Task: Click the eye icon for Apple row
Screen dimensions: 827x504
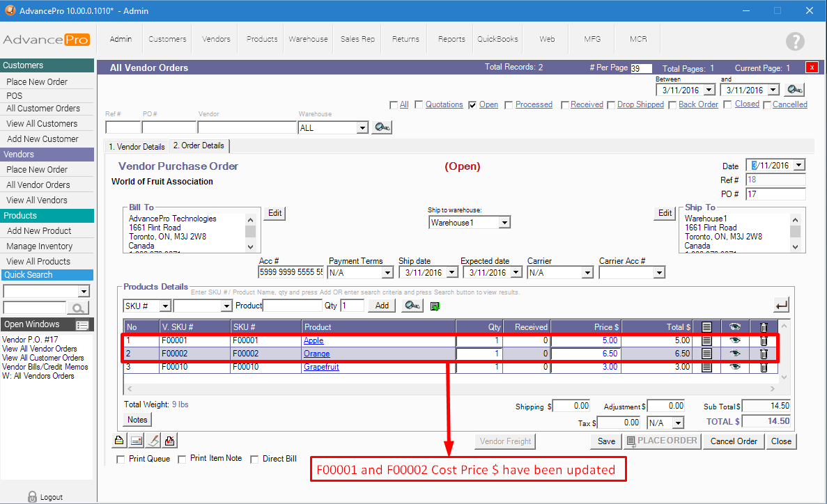Action: 734,340
